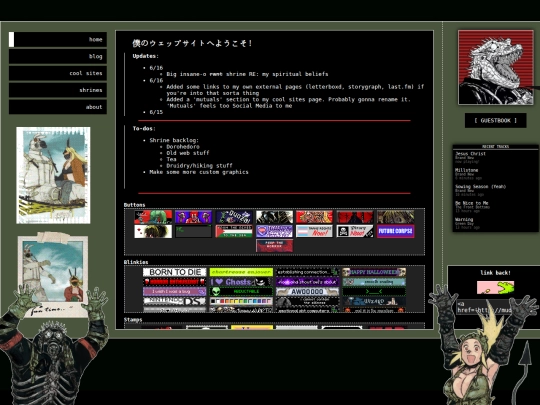Click the purple heart shield badge
Image resolution: width=540 pixels, height=405 pixels.
pos(274,231)
